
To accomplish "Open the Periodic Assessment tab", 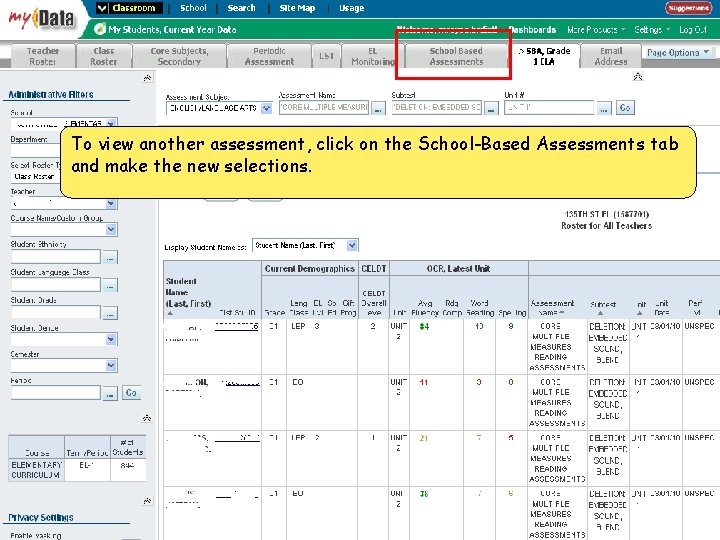I will (270, 56).
